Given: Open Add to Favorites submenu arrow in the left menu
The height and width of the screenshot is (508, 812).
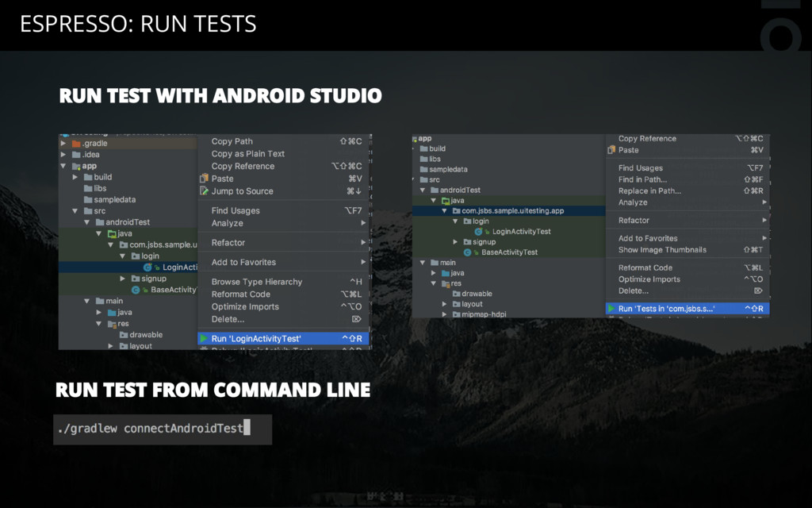Looking at the screenshot, I should 363,262.
